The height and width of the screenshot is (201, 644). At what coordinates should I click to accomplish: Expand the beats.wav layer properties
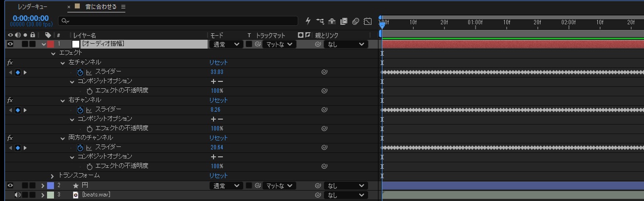tap(43, 195)
